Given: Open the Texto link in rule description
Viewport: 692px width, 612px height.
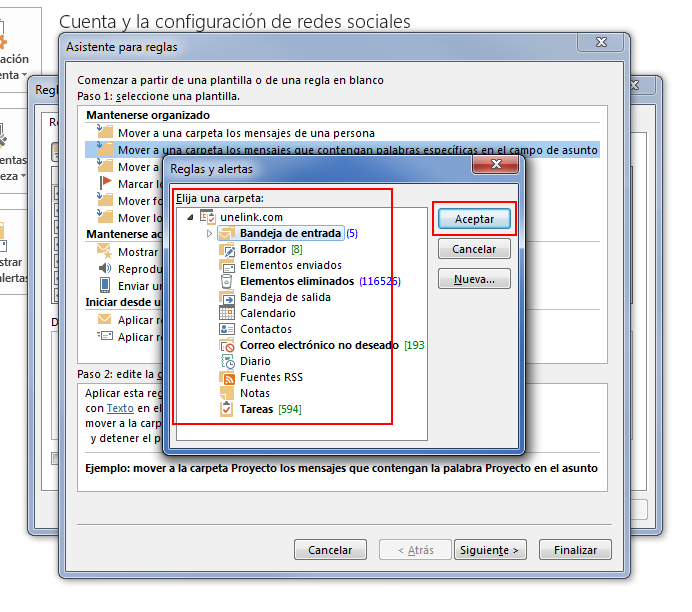Looking at the screenshot, I should tap(120, 408).
